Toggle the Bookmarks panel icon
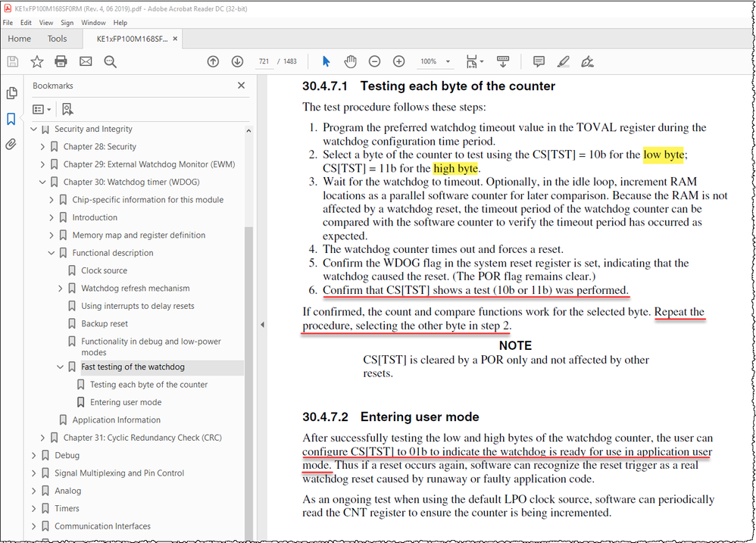The height and width of the screenshot is (543, 756). (11, 119)
